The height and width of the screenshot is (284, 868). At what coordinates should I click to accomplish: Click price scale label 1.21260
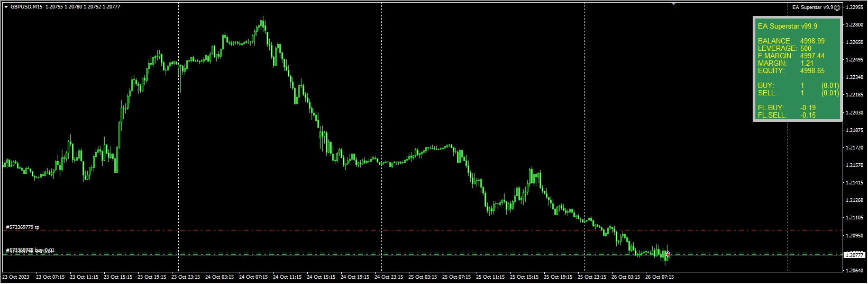[x=855, y=200]
